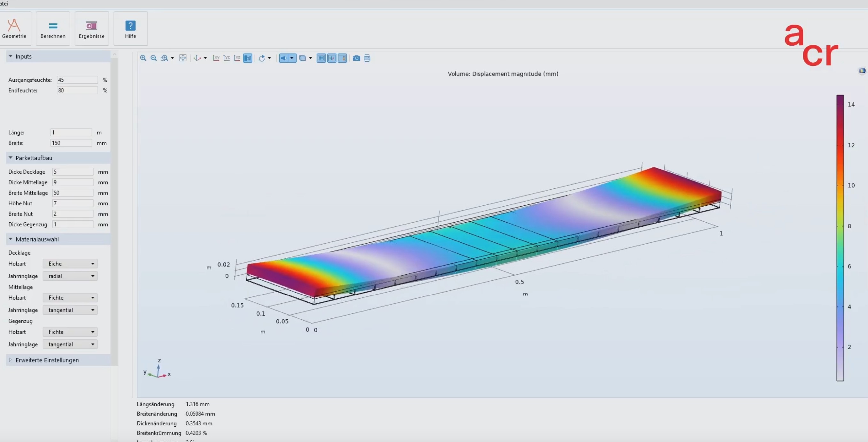
Task: Open the Geometrie ribbon button
Action: click(x=14, y=29)
